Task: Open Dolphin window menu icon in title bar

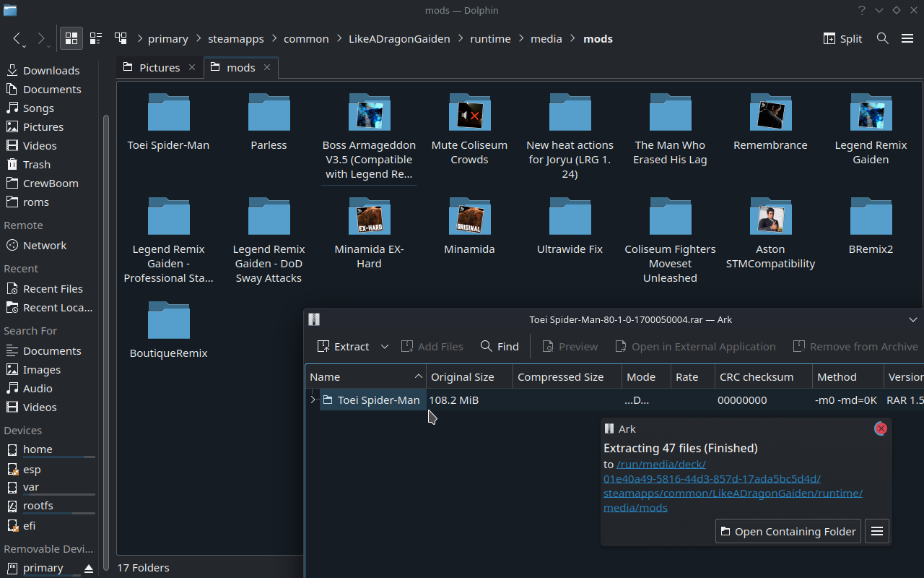Action: [x=9, y=10]
